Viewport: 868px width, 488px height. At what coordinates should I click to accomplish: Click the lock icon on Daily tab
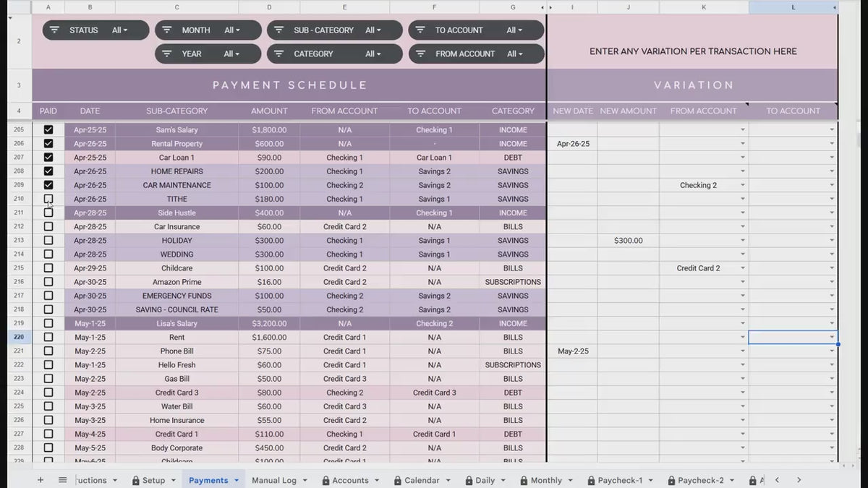tap(469, 480)
